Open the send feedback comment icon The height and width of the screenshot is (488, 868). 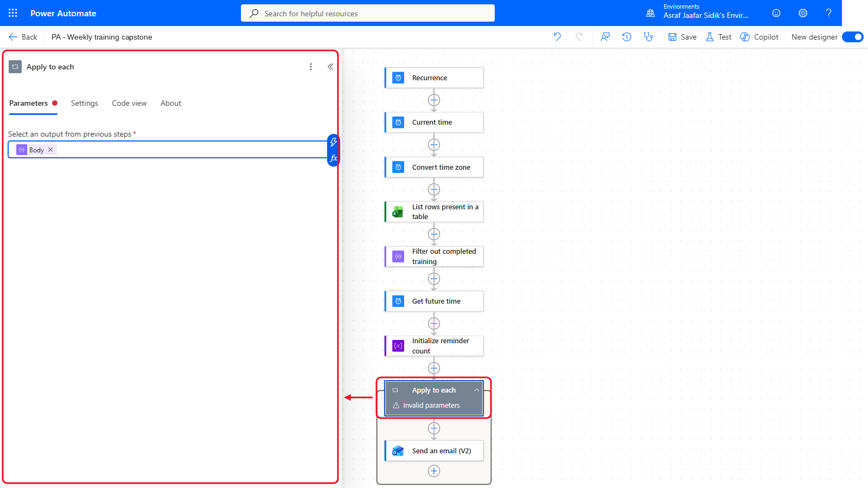(605, 37)
